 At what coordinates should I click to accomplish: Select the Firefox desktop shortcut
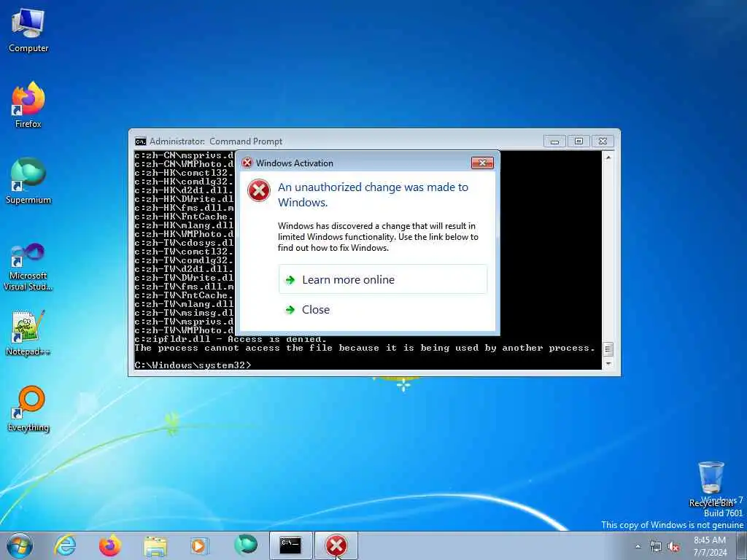click(x=28, y=105)
